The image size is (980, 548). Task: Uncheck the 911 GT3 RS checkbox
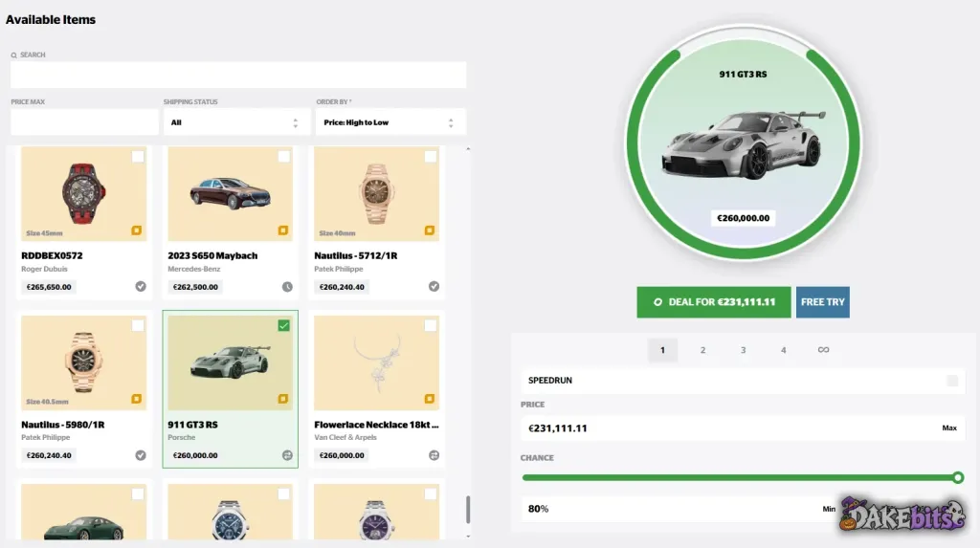coord(283,325)
